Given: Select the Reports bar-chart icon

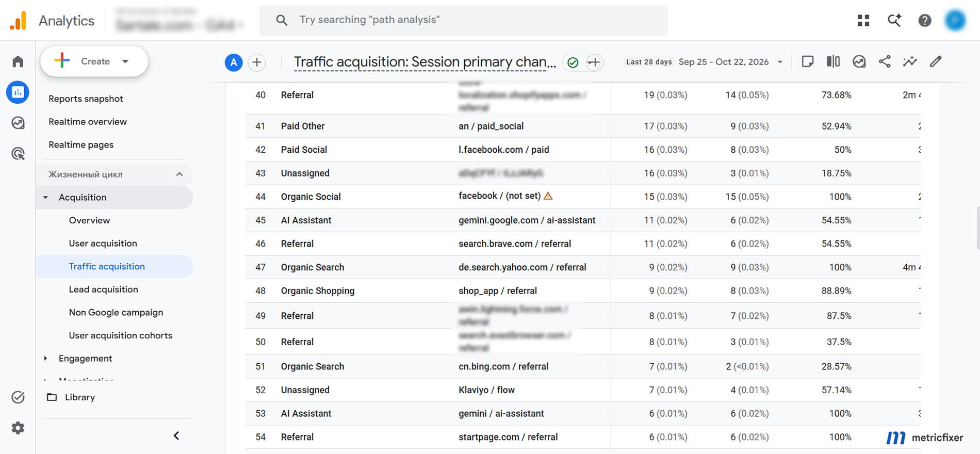Looking at the screenshot, I should click(18, 92).
